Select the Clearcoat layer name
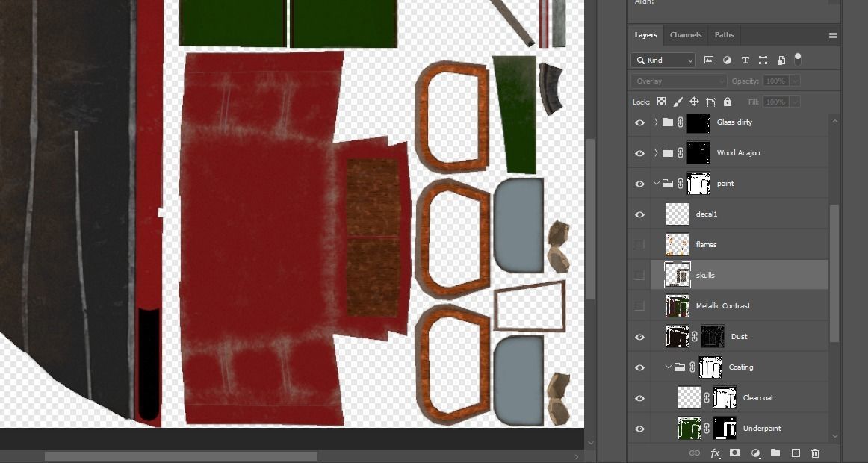The image size is (868, 463). click(x=758, y=398)
